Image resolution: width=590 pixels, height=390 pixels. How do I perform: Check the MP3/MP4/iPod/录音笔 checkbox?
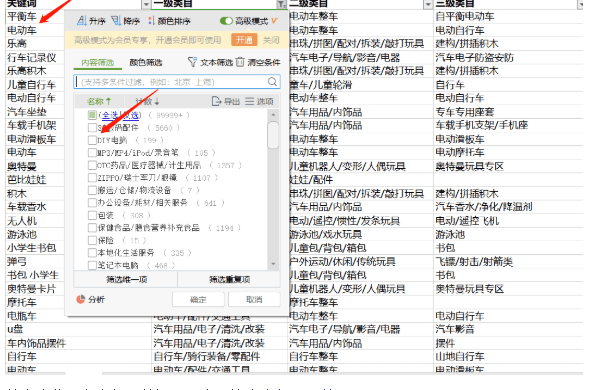pos(92,152)
